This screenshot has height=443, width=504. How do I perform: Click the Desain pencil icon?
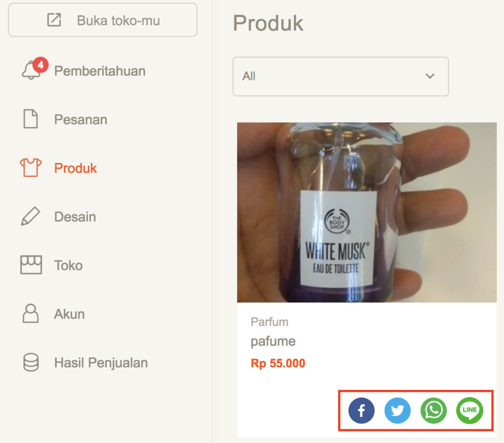[x=31, y=216]
